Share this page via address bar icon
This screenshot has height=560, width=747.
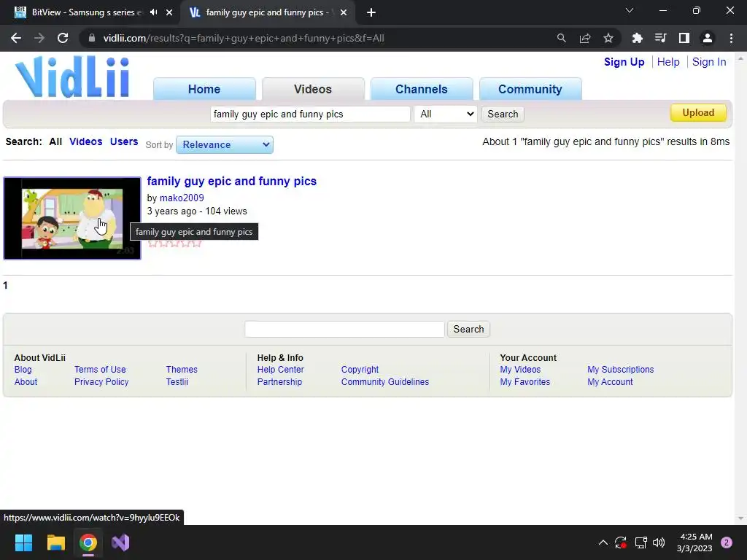[584, 38]
